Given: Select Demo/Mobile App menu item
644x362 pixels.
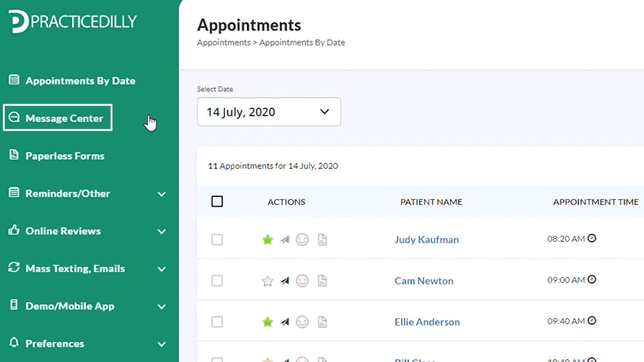Looking at the screenshot, I should pos(70,306).
